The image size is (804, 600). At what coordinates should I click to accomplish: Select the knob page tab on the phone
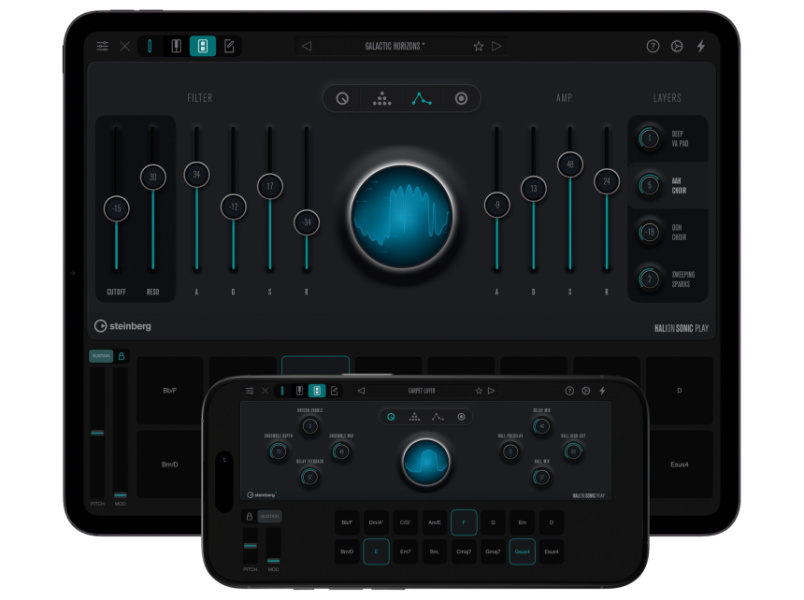(391, 417)
